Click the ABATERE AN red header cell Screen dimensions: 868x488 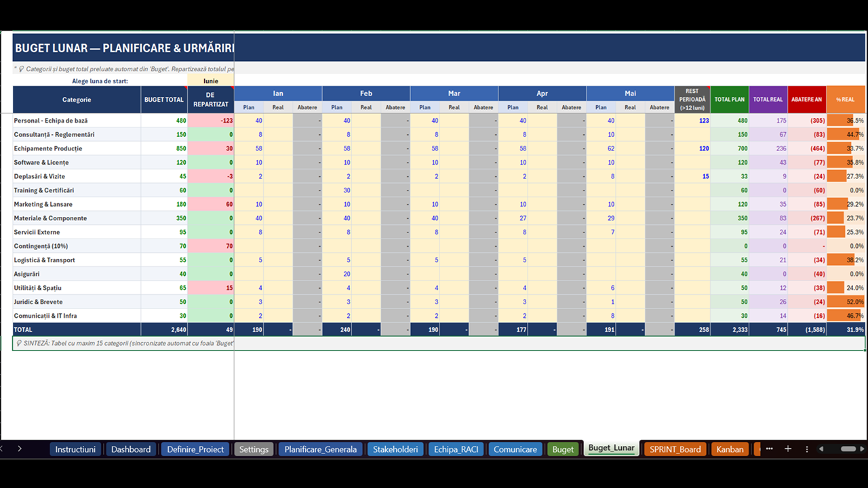click(806, 100)
